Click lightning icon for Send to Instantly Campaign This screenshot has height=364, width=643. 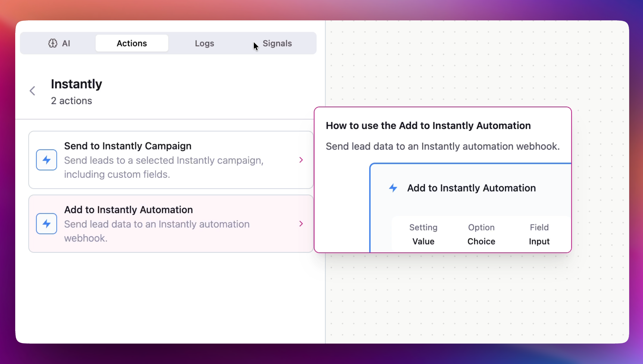(46, 160)
